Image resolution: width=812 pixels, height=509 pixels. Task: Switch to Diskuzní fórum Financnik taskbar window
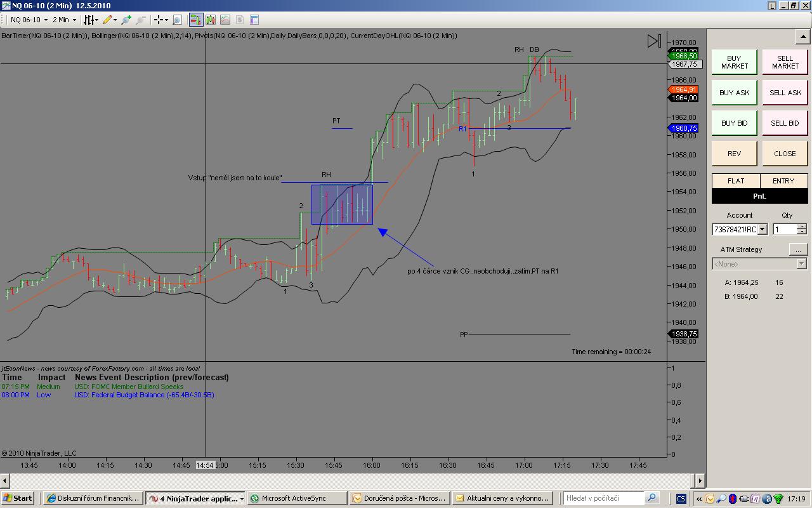point(93,498)
